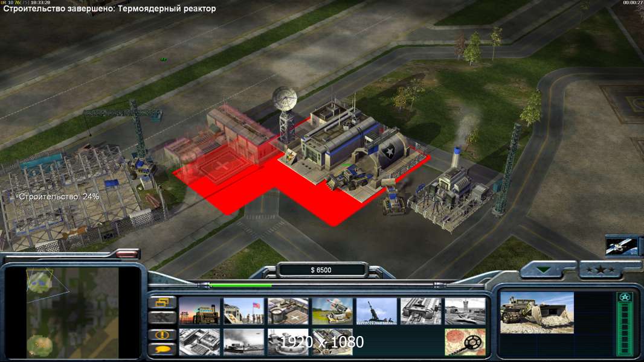The image size is (644, 362).
Task: Pick the Supply Center helipad build icon
Action: (x=288, y=311)
